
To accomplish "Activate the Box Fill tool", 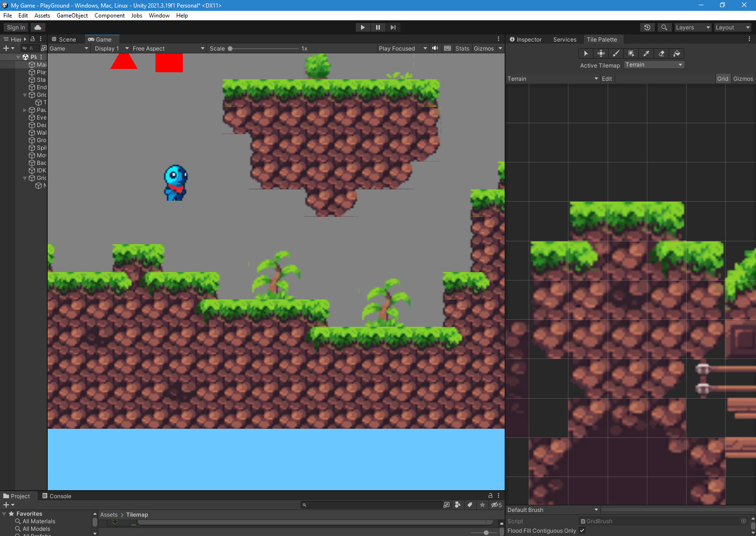I will [x=631, y=53].
